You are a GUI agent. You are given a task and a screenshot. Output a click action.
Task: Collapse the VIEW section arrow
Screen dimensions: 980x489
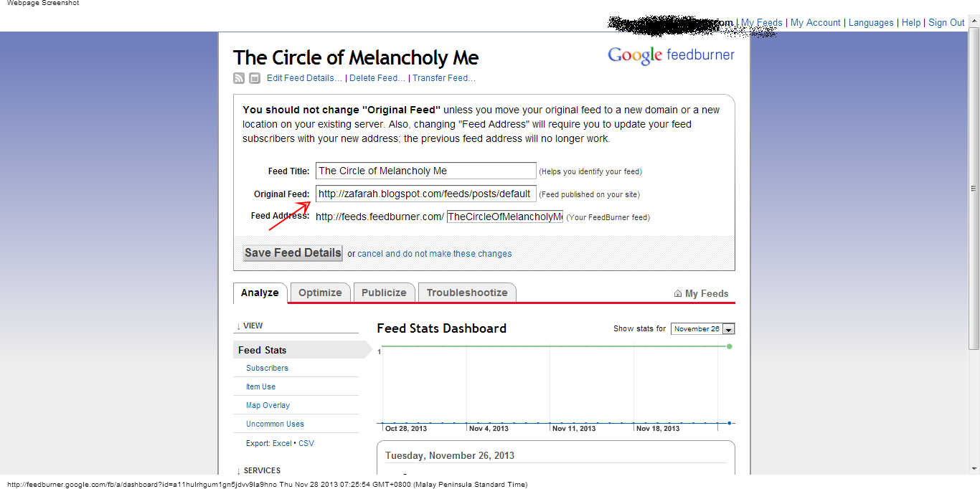(x=238, y=326)
